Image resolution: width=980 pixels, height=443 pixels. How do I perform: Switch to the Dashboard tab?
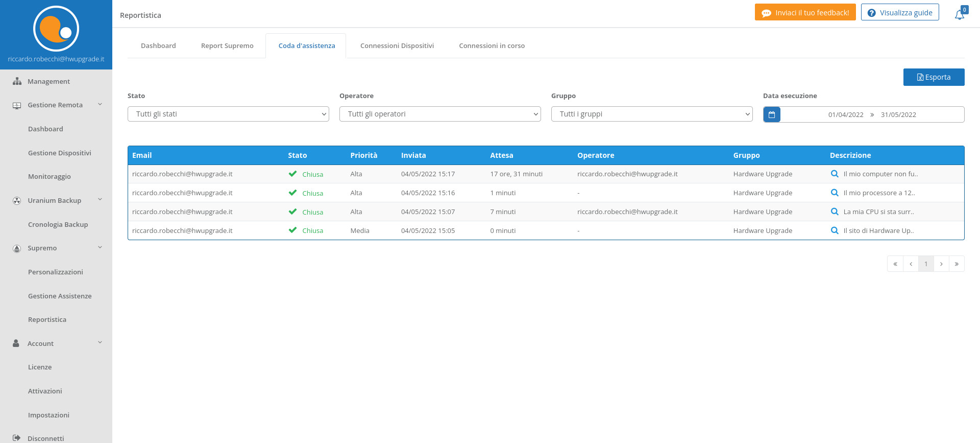[x=158, y=45]
